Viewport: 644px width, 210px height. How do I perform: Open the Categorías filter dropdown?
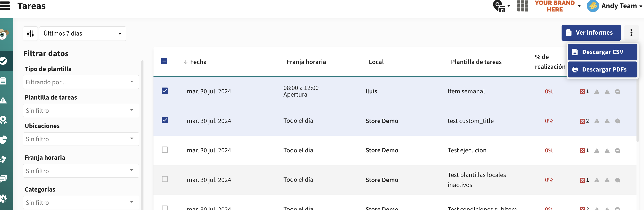(81, 202)
